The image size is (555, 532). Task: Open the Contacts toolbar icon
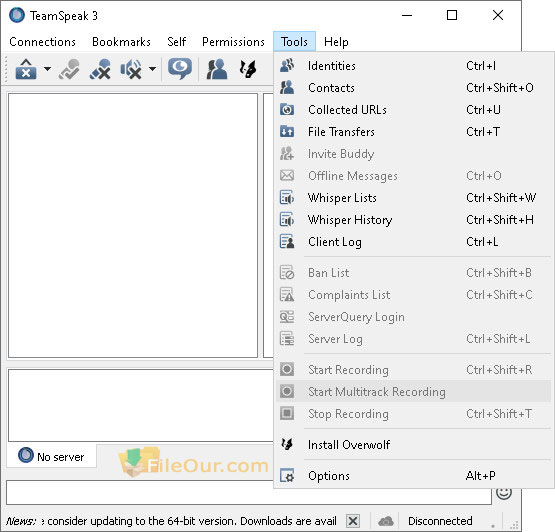point(217,69)
